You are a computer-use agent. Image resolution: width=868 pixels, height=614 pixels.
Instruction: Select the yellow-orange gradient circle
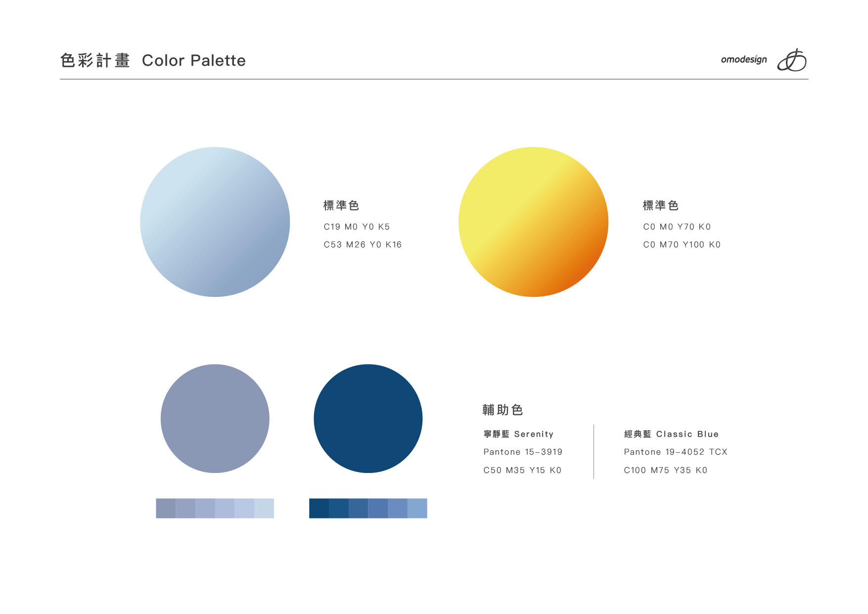533,222
